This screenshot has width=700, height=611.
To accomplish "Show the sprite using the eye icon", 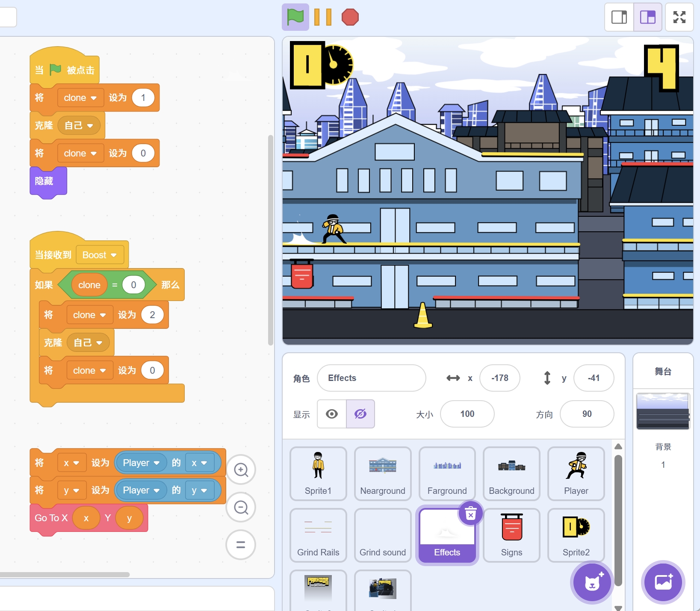I will (332, 414).
